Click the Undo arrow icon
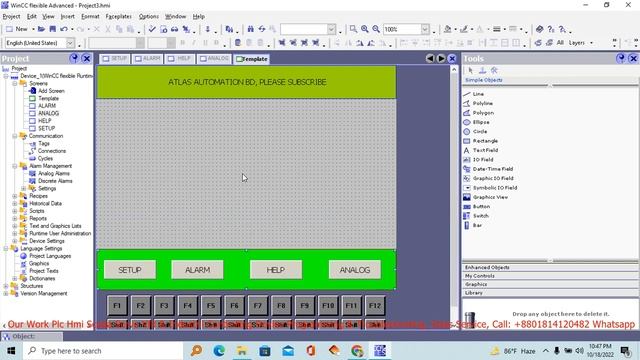 pos(64,29)
